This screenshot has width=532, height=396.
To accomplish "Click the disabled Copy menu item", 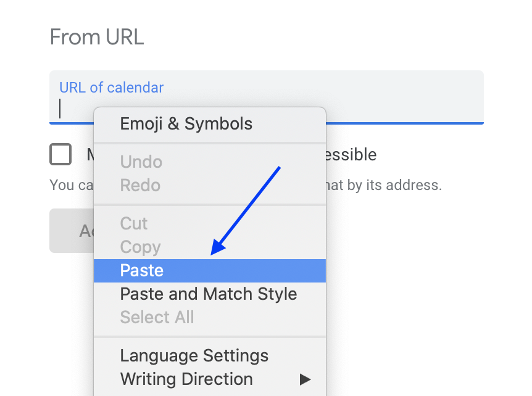I will pos(140,247).
